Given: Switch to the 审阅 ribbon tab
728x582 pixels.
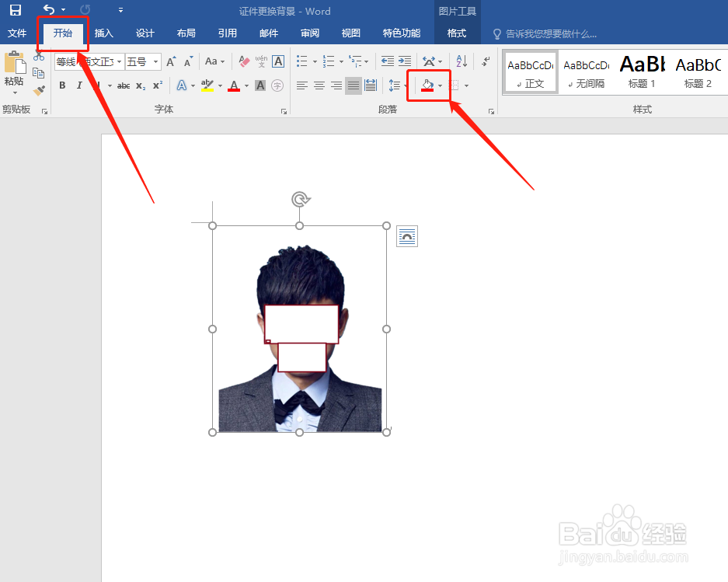Looking at the screenshot, I should pyautogui.click(x=310, y=33).
